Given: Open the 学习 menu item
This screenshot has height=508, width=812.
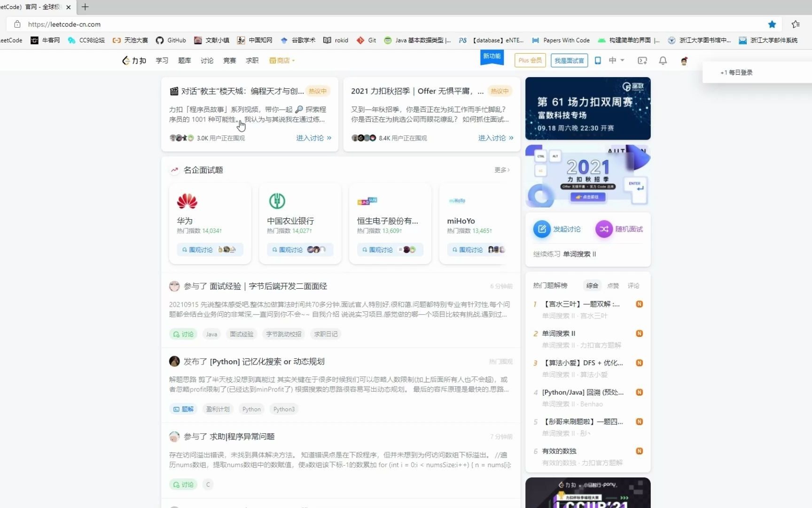Looking at the screenshot, I should coord(162,61).
